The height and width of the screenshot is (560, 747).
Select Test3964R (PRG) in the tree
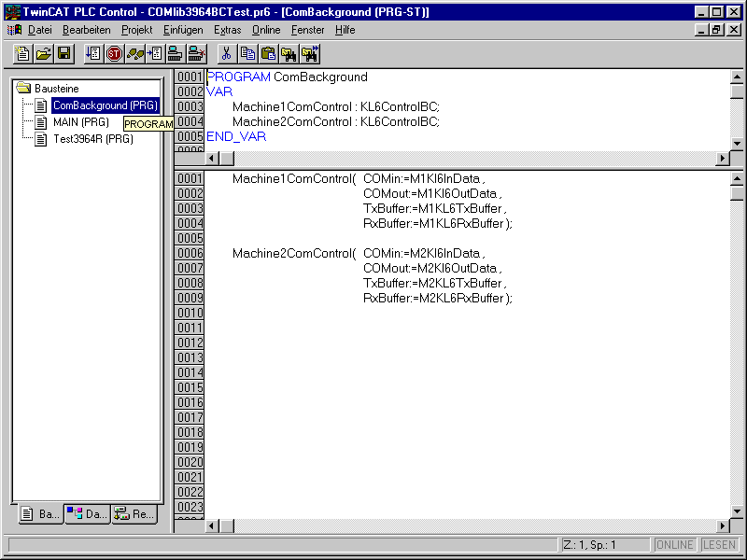(x=93, y=139)
